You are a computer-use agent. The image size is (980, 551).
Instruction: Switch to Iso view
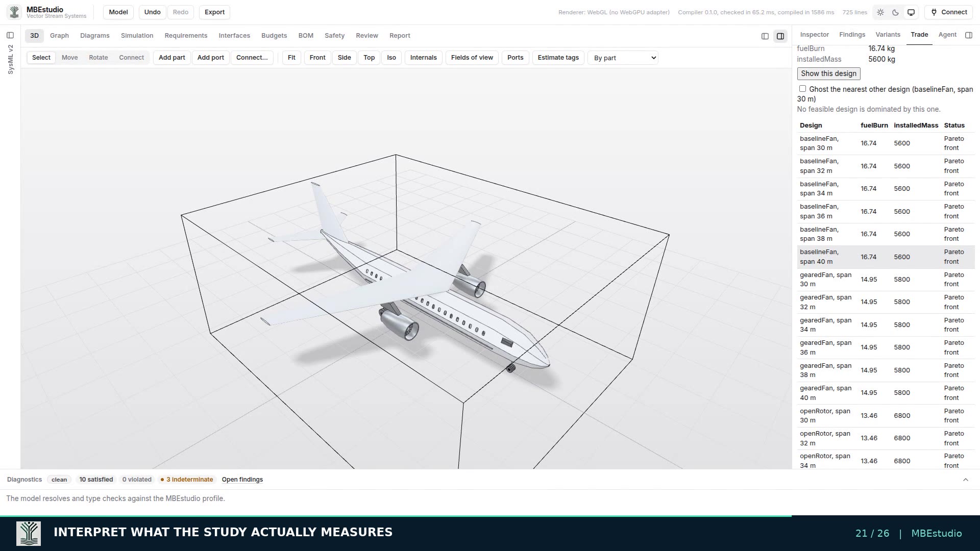(x=391, y=58)
